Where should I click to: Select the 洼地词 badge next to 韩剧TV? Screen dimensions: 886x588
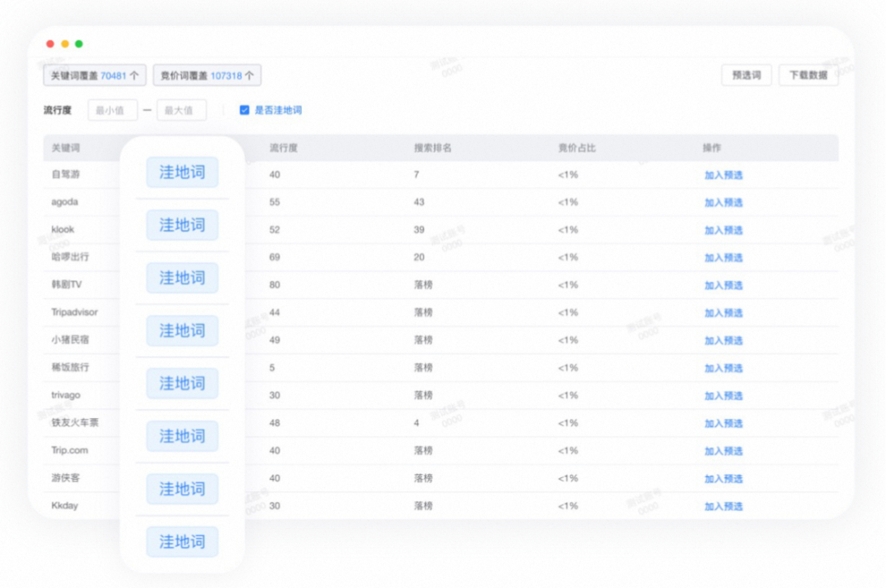coord(180,278)
